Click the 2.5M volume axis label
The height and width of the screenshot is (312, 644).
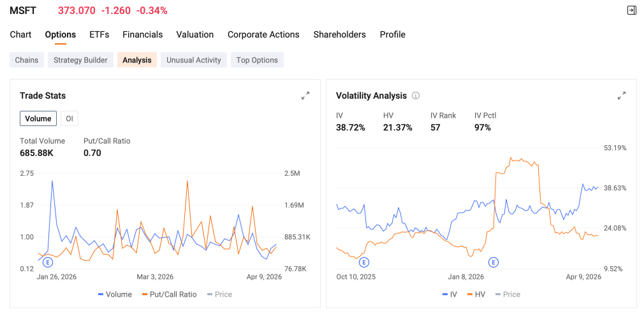[292, 173]
